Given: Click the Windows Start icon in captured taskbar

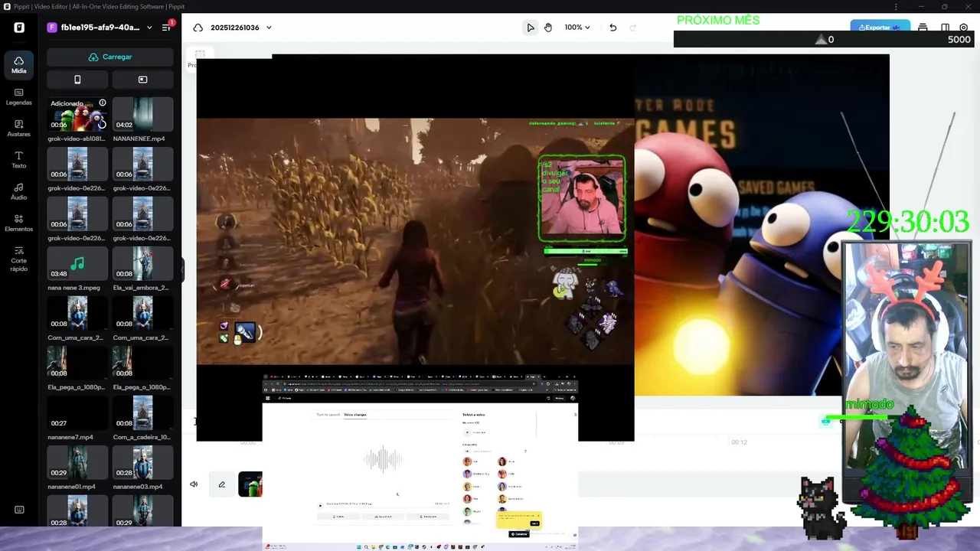Looking at the screenshot, I should coord(358,546).
